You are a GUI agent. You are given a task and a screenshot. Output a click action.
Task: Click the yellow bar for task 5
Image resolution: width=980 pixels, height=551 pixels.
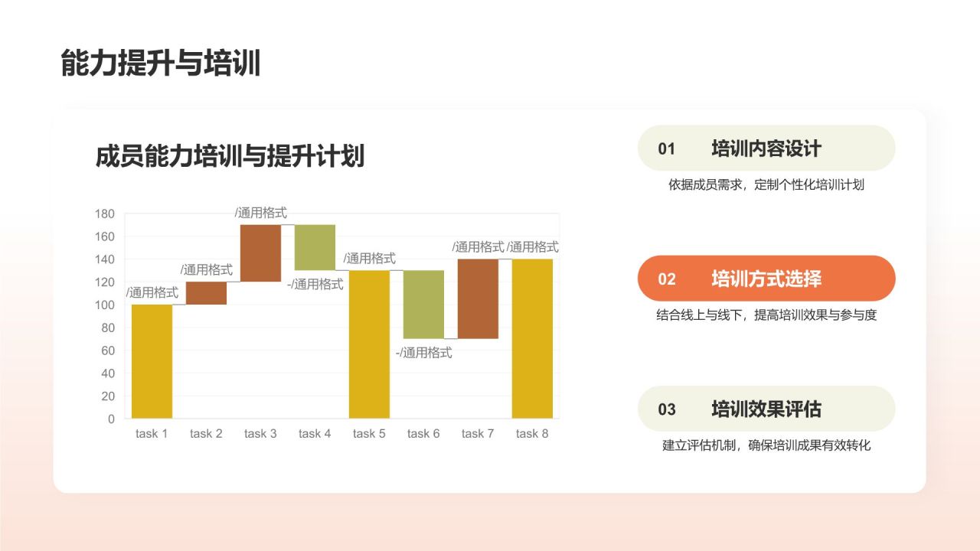tap(369, 344)
